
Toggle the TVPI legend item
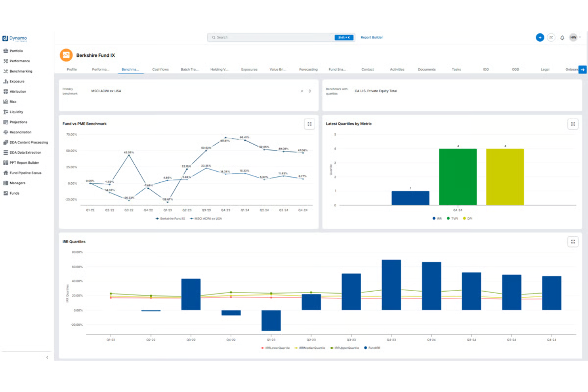point(453,218)
